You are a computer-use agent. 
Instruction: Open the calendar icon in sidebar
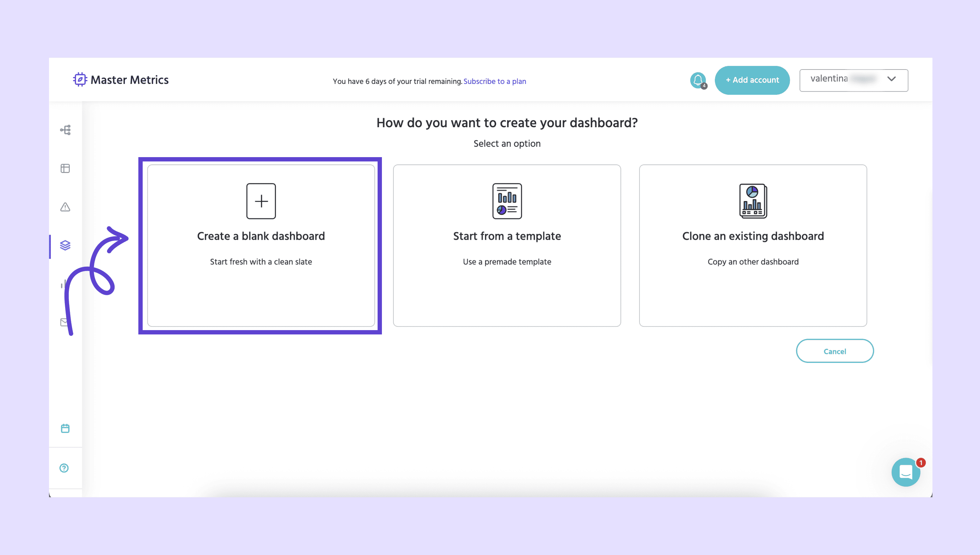[x=65, y=429]
